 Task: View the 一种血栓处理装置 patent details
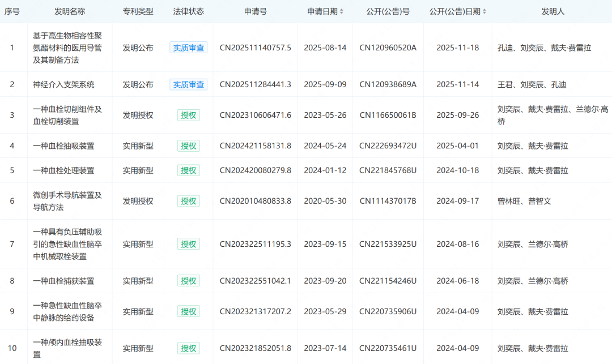(x=63, y=170)
